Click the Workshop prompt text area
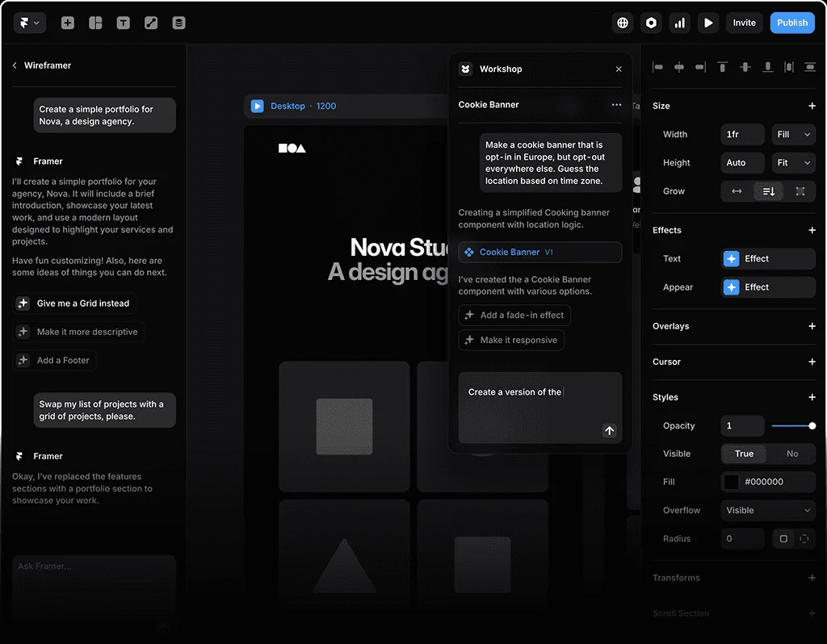The image size is (827, 644). (540, 408)
